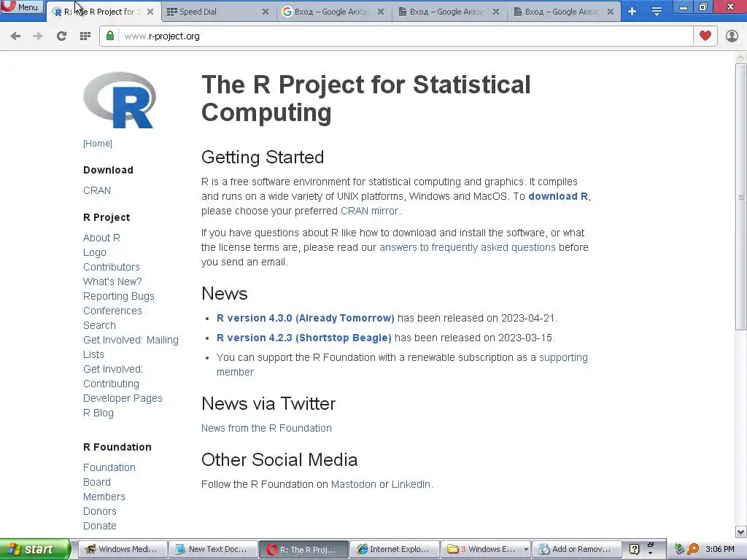Go forward with the forward arrow
The image size is (747, 560).
click(x=38, y=36)
